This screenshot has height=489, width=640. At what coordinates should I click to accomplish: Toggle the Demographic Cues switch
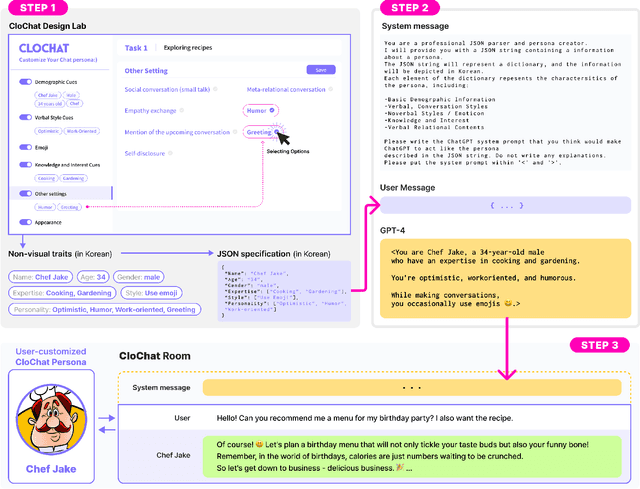[26, 82]
